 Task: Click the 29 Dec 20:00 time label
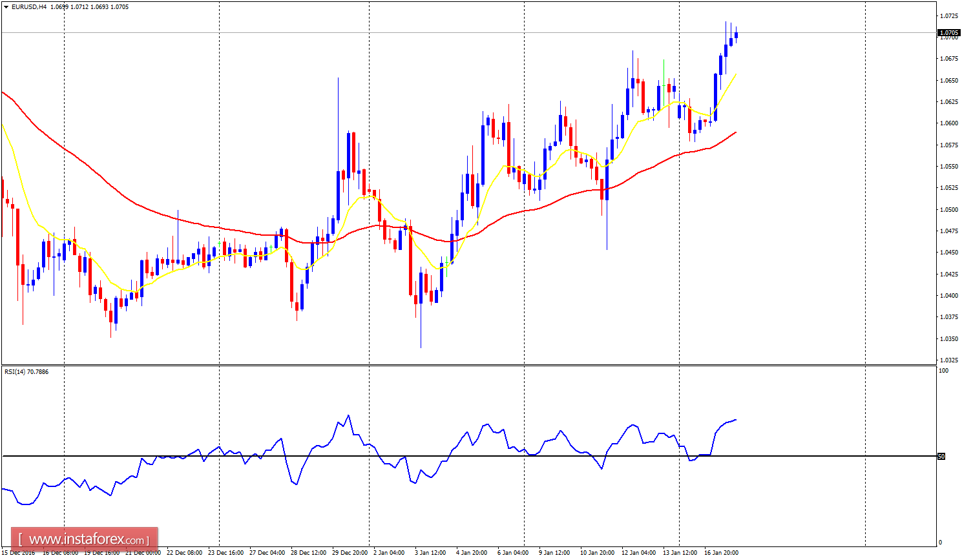click(x=350, y=553)
